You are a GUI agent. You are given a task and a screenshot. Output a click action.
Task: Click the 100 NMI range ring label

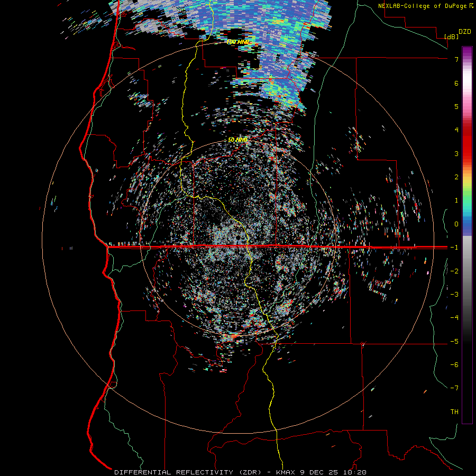click(238, 42)
